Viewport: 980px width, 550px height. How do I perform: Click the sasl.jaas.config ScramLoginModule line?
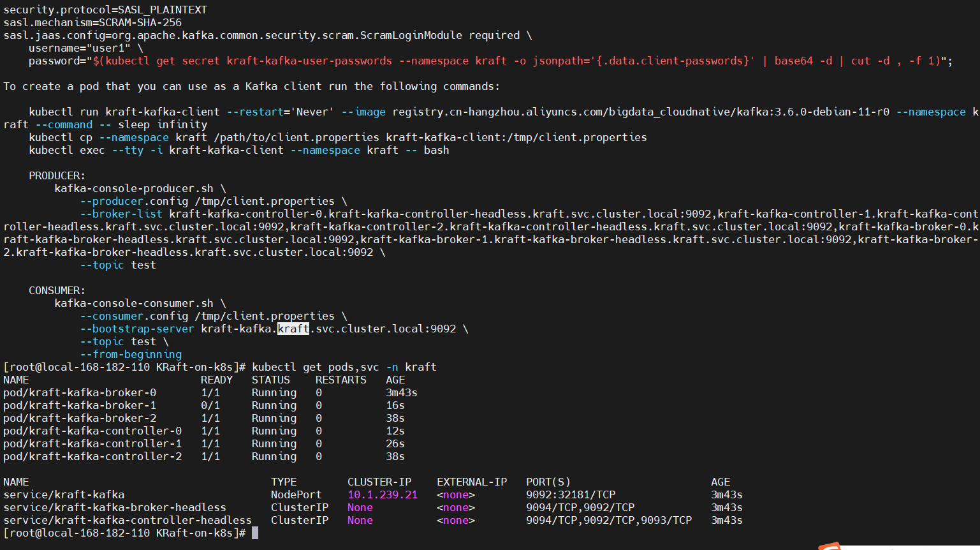click(268, 36)
